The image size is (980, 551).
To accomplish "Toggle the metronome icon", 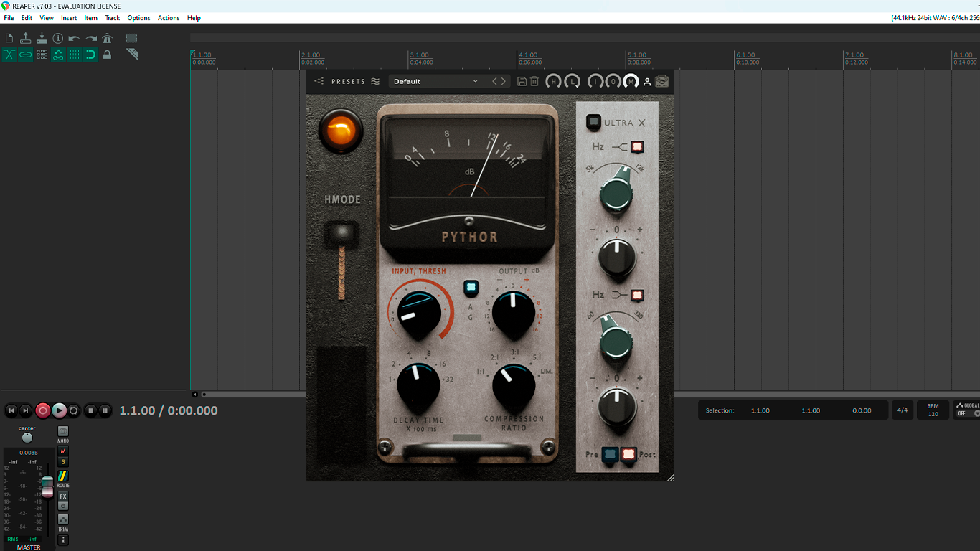I will [x=108, y=38].
